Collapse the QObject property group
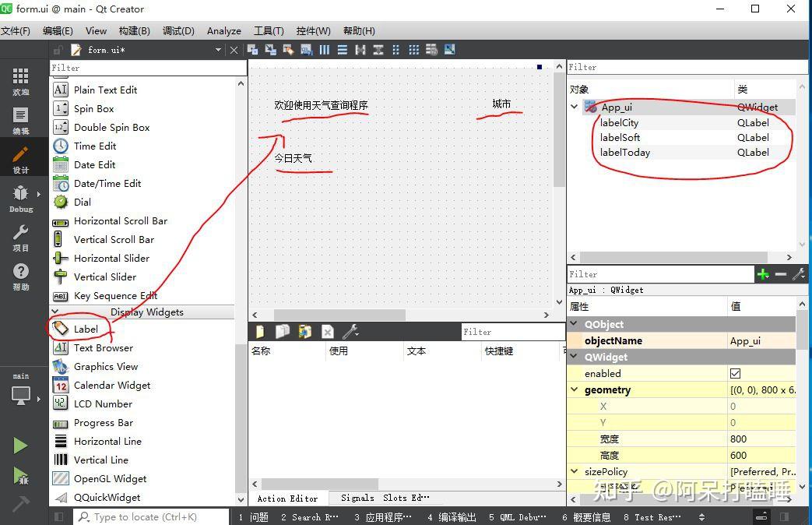Image resolution: width=812 pixels, height=525 pixels. pyautogui.click(x=574, y=324)
